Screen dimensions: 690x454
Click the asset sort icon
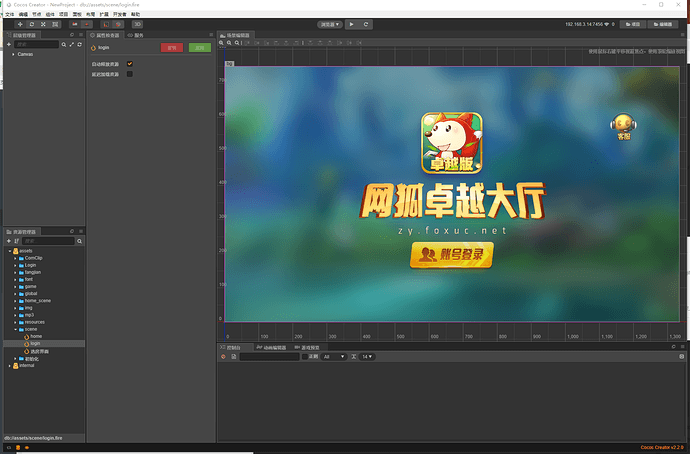tap(16, 241)
